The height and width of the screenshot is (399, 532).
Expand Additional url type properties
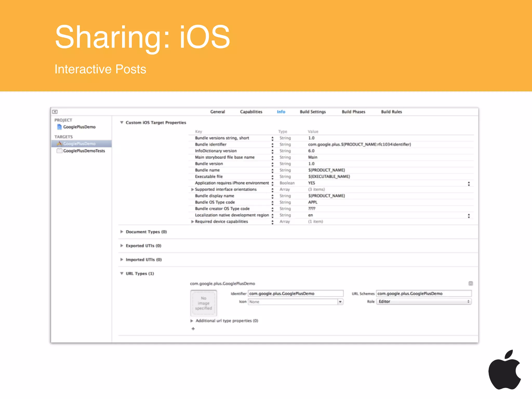coord(192,321)
